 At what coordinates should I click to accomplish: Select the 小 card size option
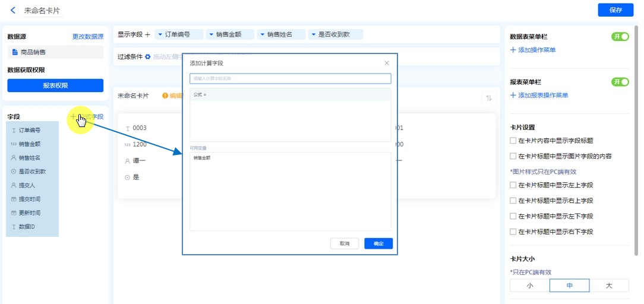[529, 286]
